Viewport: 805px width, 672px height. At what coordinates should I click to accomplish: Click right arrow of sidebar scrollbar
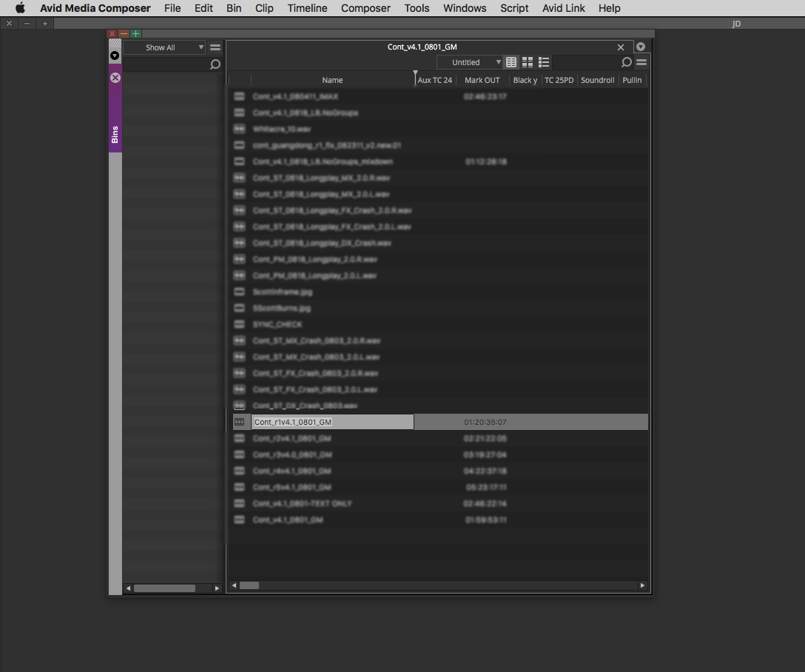(x=218, y=588)
